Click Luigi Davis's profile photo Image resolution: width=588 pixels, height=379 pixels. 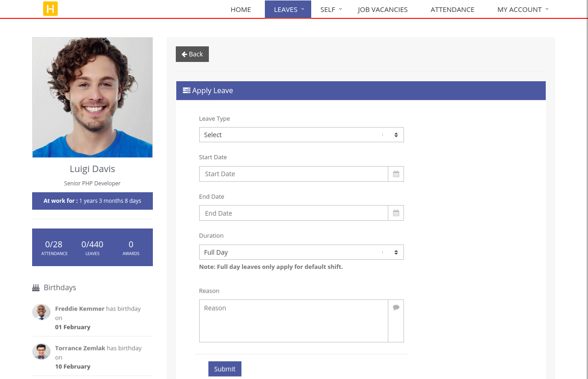pyautogui.click(x=92, y=97)
